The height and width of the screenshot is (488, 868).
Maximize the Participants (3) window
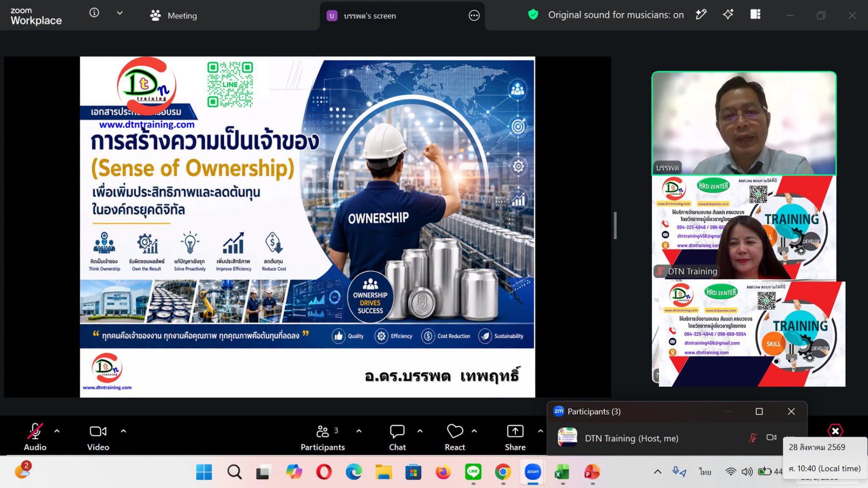coord(759,412)
